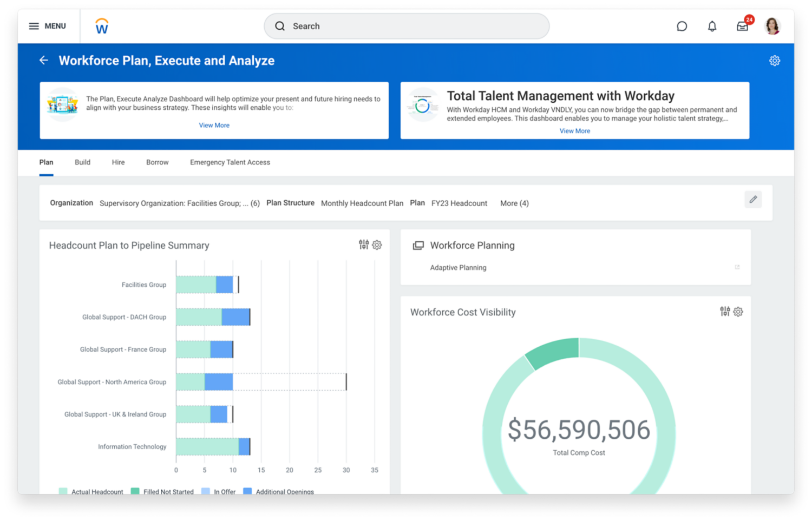The height and width of the screenshot is (521, 812).
Task: Toggle Actual Headcount legend series
Action: pyautogui.click(x=91, y=491)
